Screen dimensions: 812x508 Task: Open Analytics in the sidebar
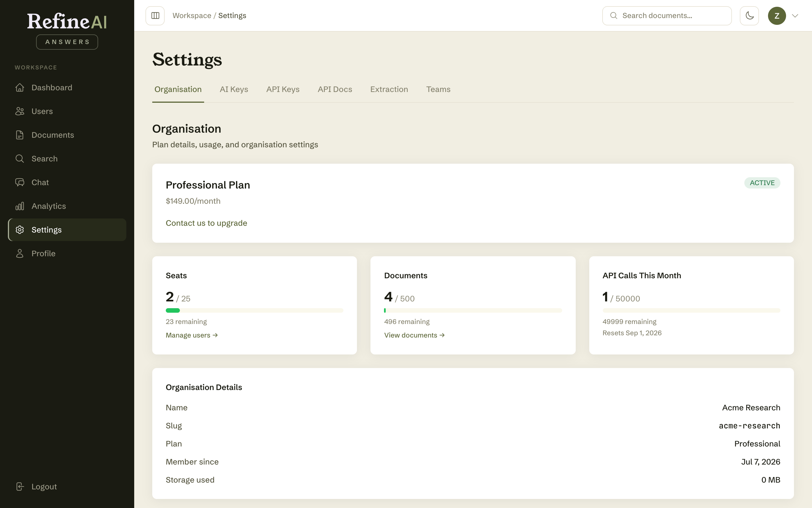pyautogui.click(x=67, y=206)
